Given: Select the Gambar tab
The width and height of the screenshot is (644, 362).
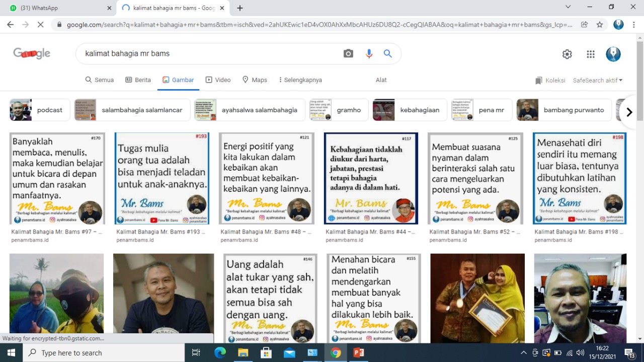Looking at the screenshot, I should tap(178, 80).
